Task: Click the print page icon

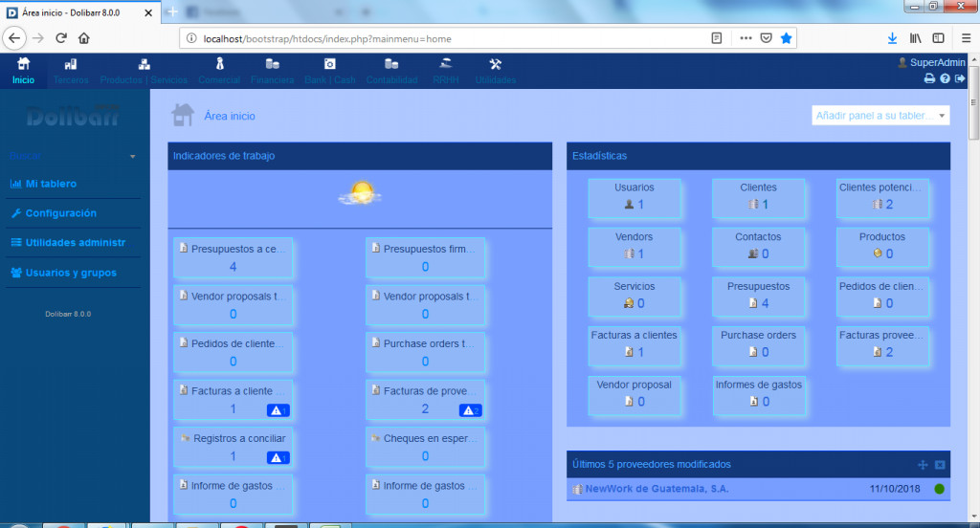Action: point(929,78)
